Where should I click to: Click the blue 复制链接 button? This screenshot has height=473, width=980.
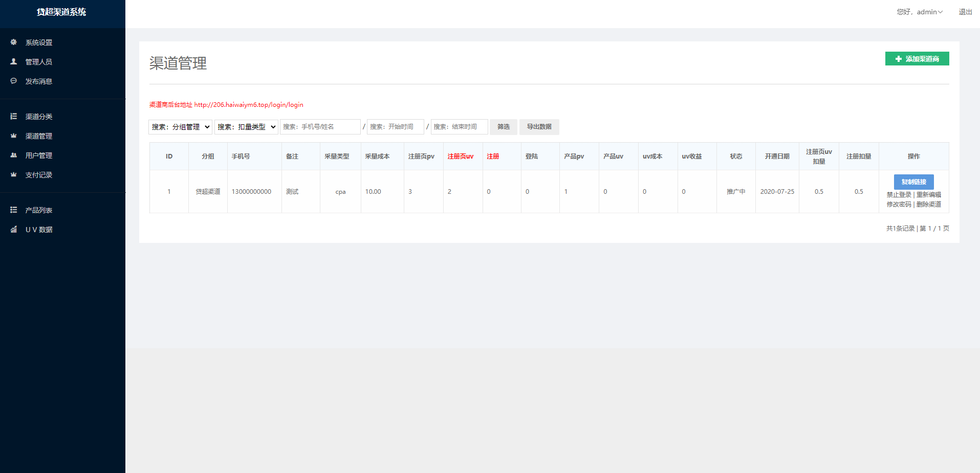[913, 182]
